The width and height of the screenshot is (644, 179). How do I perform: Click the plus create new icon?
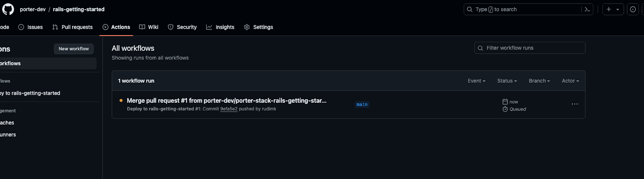[x=609, y=9]
